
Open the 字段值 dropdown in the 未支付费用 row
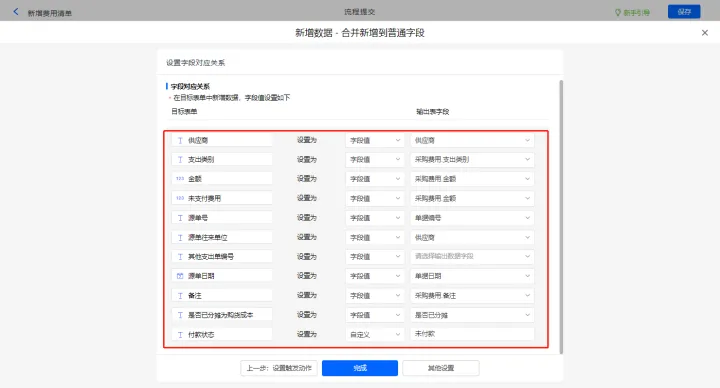[x=375, y=198]
